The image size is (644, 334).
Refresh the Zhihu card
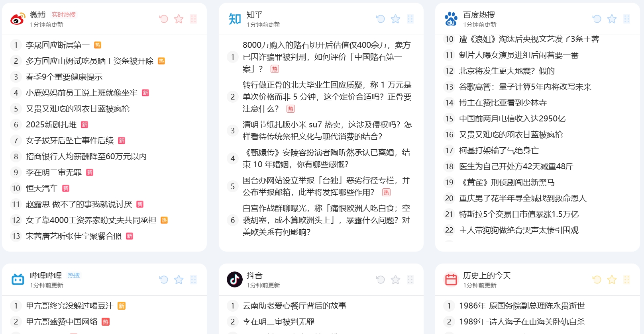click(381, 19)
